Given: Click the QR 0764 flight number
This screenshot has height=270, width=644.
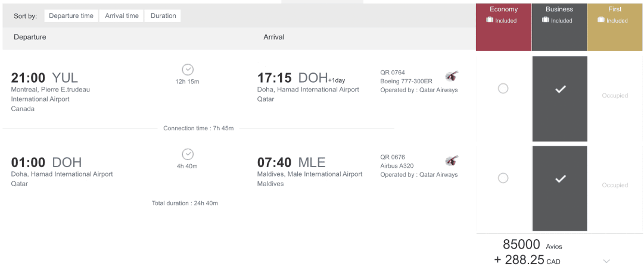Looking at the screenshot, I should pyautogui.click(x=393, y=73).
